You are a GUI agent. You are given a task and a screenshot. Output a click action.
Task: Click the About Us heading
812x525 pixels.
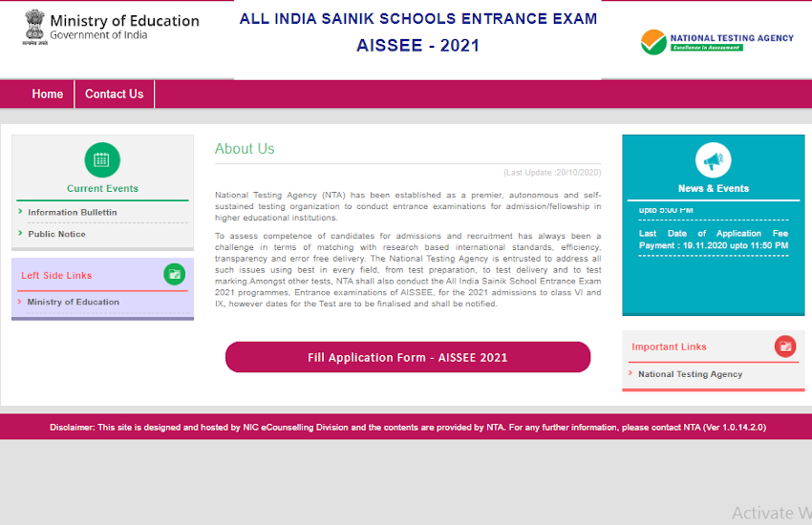coord(245,149)
